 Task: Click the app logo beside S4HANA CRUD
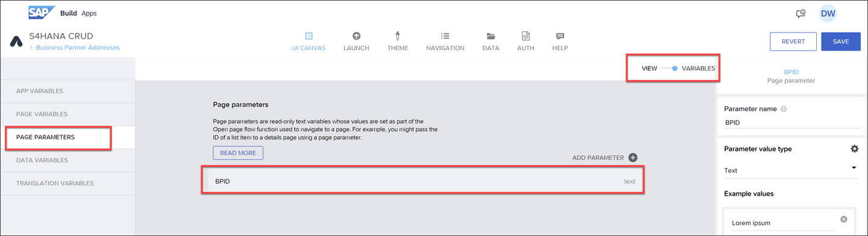click(x=16, y=42)
